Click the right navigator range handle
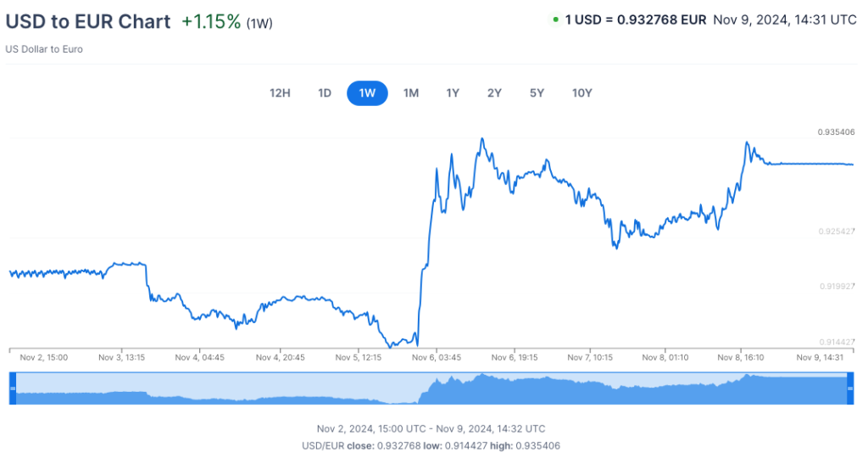Screen dimensions: 868x458 click(849, 388)
